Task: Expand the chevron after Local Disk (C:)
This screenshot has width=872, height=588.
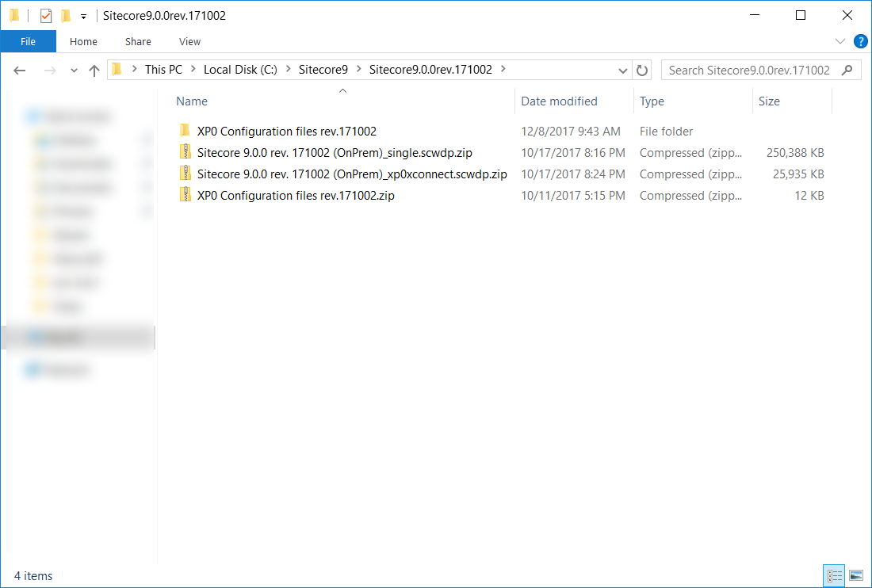Action: click(288, 69)
